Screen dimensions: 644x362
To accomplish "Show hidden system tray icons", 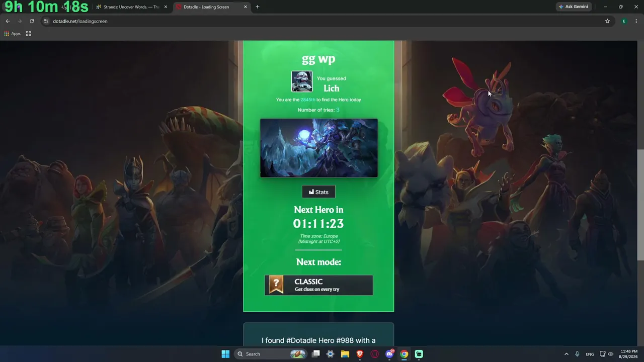I will tap(567, 354).
